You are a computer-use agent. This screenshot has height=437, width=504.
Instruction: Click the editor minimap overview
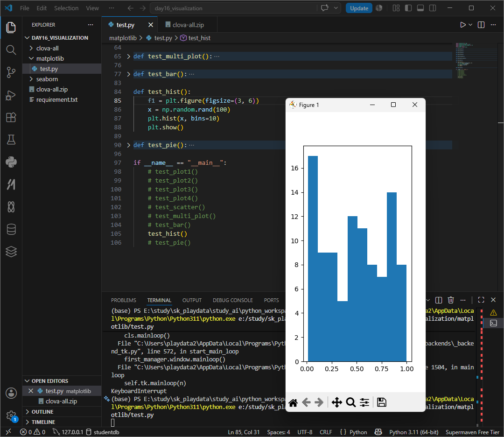click(476, 61)
